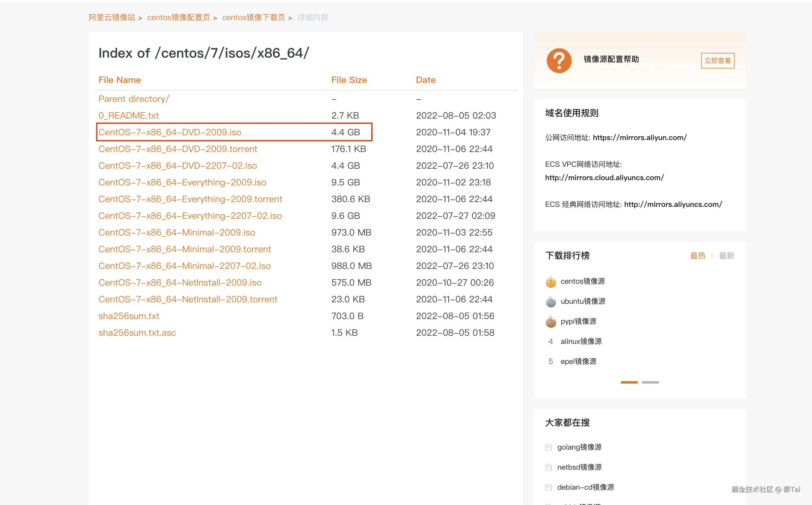Click the bronze rank-3 medal icon
The image size is (812, 505).
[551, 322]
